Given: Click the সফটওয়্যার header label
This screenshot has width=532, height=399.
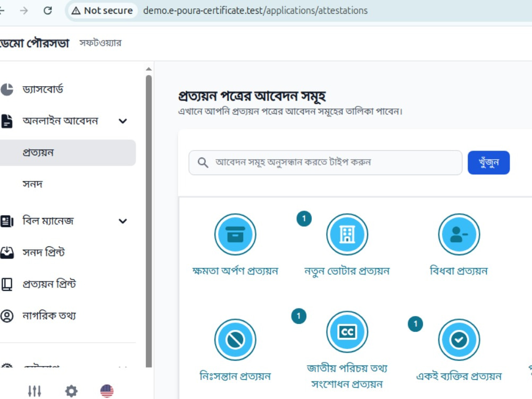Looking at the screenshot, I should coord(100,43).
